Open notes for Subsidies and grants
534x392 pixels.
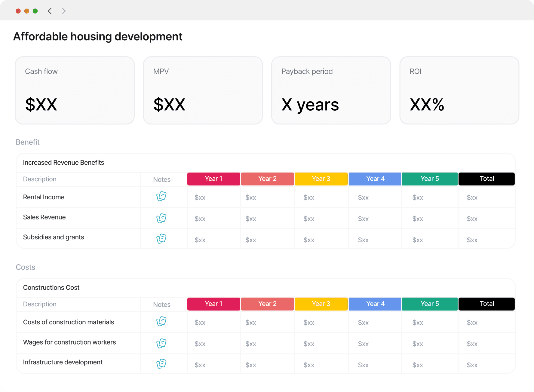[x=161, y=239]
